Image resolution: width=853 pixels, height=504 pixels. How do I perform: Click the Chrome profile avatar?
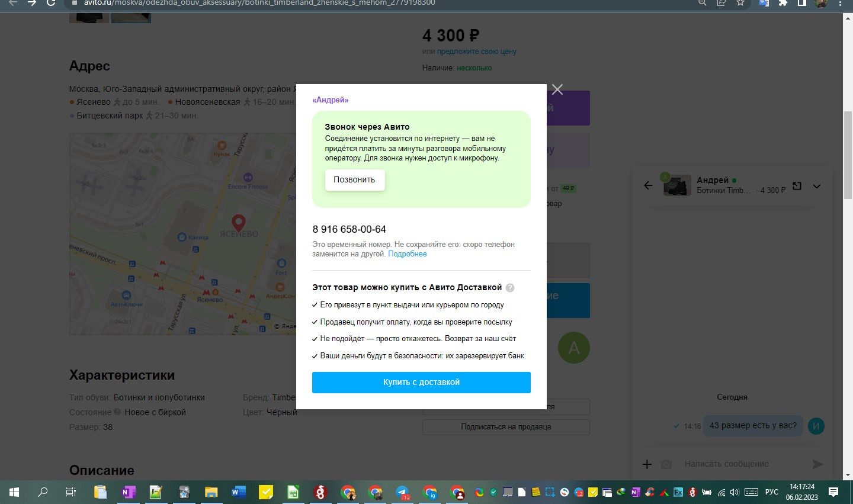point(821,3)
